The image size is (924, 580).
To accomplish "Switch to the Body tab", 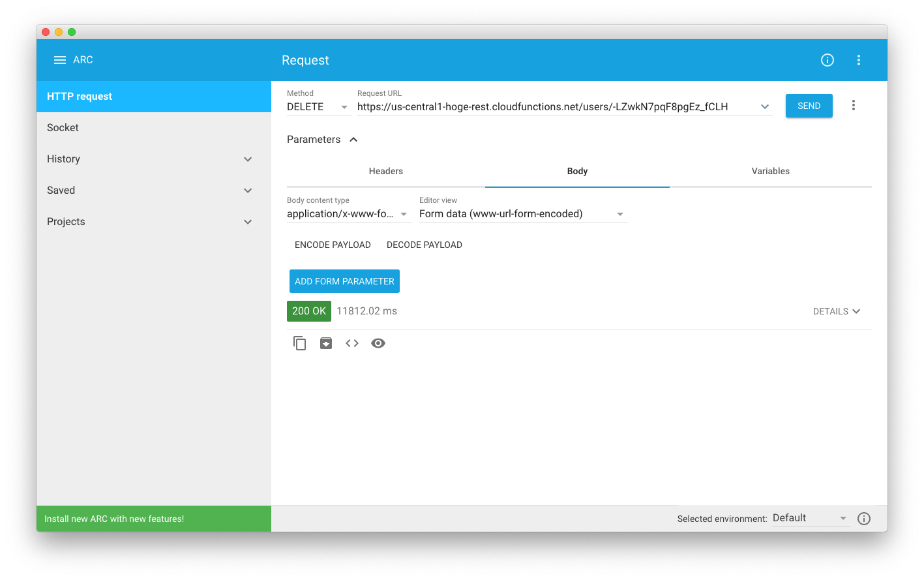I will 577,172.
